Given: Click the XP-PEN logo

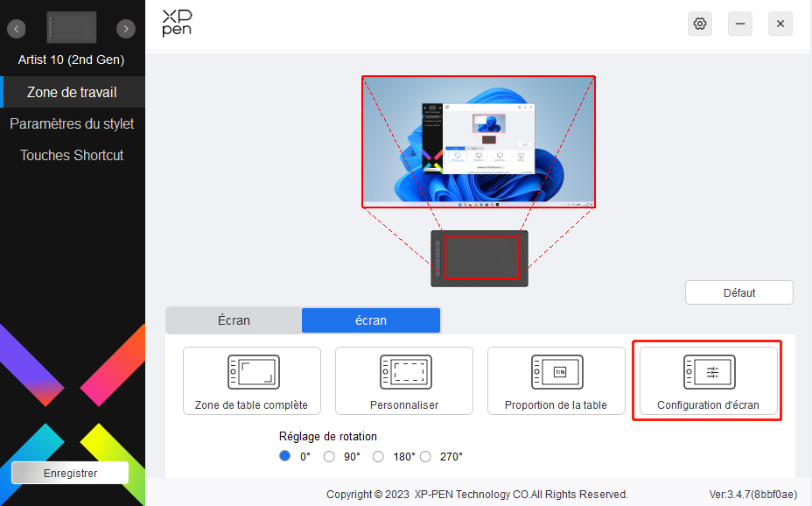Looking at the screenshot, I should pyautogui.click(x=177, y=24).
